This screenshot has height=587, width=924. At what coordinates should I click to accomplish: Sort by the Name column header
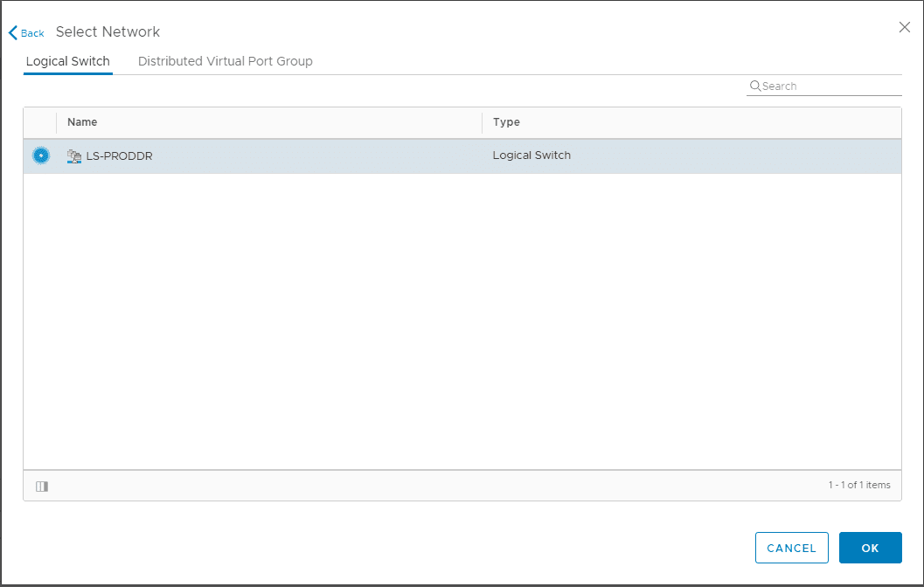(82, 122)
